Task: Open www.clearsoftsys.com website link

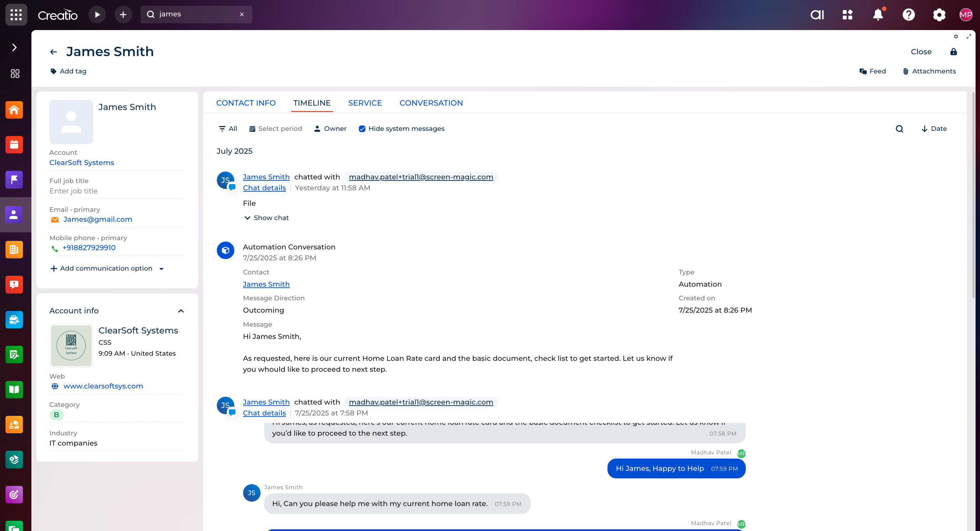Action: pos(103,386)
